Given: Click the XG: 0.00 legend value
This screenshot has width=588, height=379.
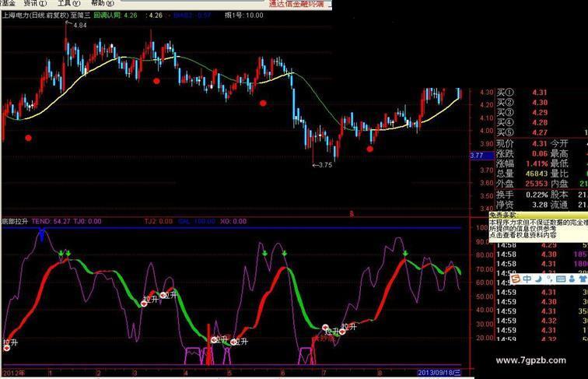Looking at the screenshot, I should [x=233, y=221].
